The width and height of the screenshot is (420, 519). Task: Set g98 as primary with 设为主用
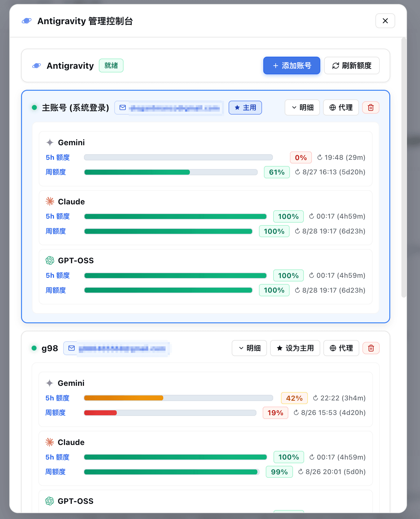pos(295,348)
